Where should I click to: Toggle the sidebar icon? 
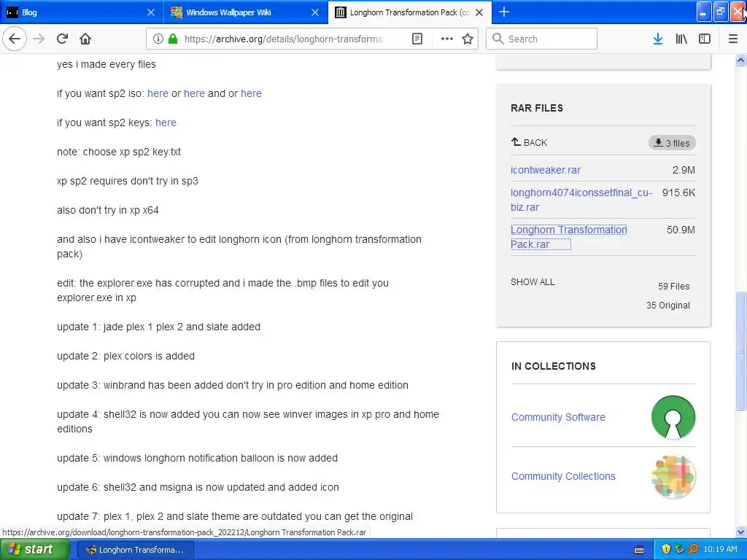pos(705,39)
